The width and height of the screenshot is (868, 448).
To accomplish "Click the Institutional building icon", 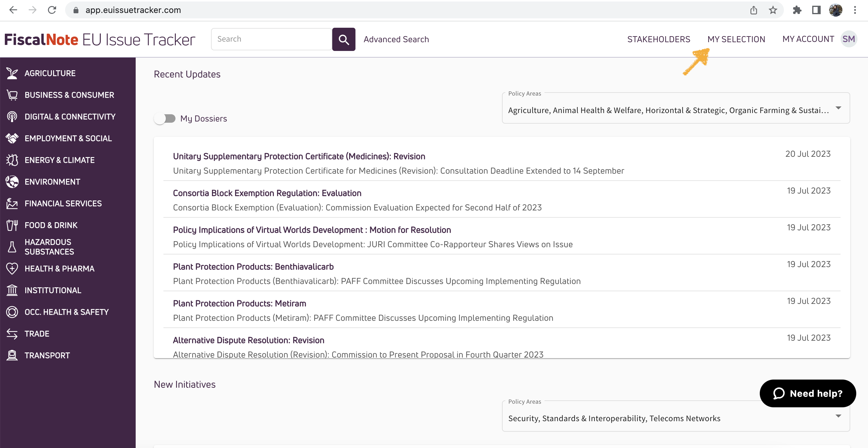I will [x=12, y=290].
